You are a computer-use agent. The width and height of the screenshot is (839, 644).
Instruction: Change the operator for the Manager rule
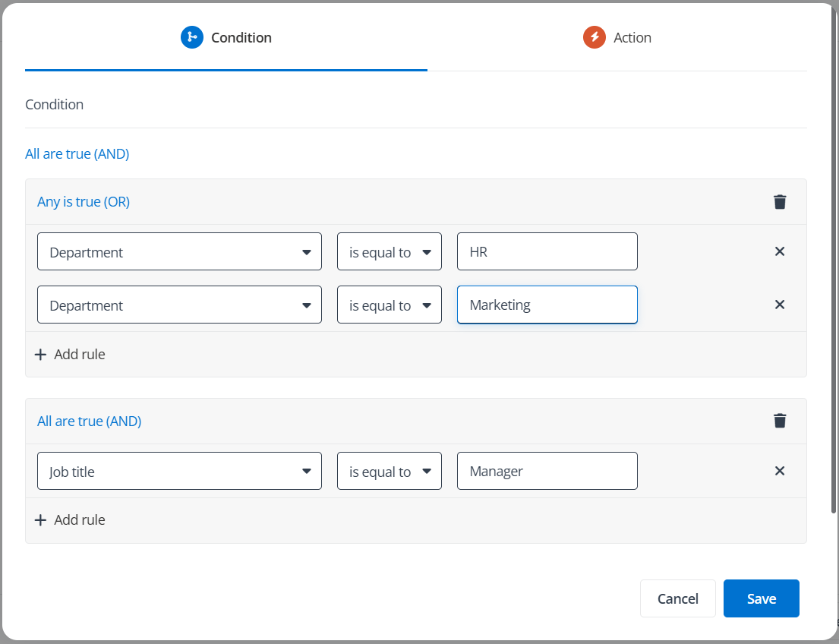pyautogui.click(x=389, y=472)
